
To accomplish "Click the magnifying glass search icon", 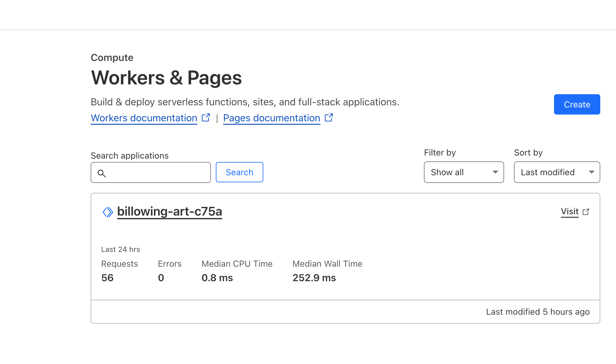I will pos(102,173).
